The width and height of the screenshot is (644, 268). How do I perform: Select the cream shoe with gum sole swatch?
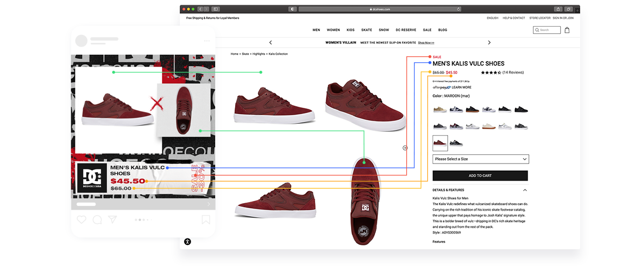click(x=489, y=126)
